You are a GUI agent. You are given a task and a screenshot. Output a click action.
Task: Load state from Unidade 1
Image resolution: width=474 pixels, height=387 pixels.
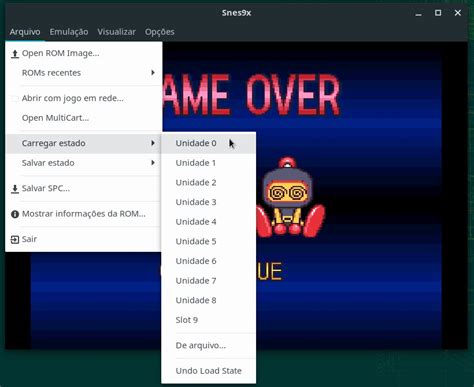(x=209, y=163)
